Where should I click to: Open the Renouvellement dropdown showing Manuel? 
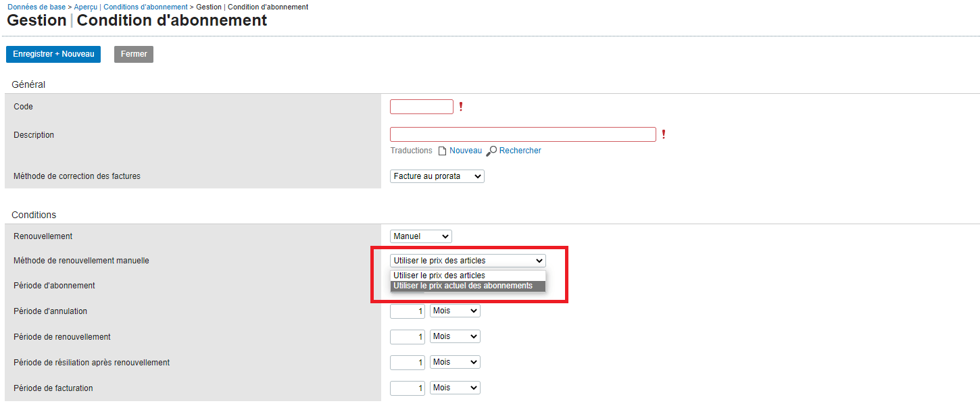421,236
